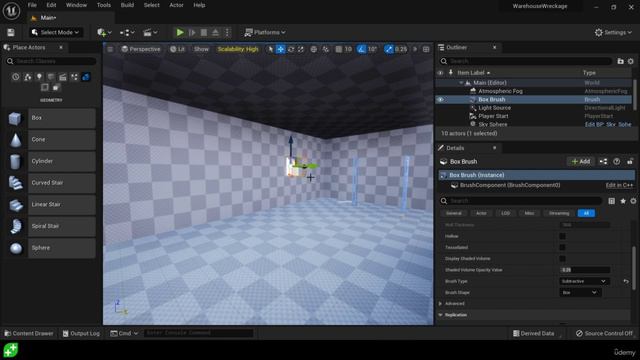Select the Lights category bulb icon

coord(39,77)
